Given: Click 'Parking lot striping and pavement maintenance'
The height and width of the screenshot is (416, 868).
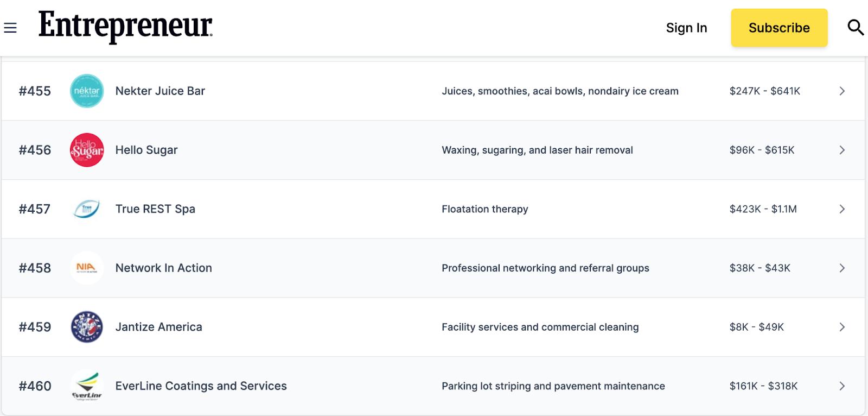Looking at the screenshot, I should coord(553,386).
